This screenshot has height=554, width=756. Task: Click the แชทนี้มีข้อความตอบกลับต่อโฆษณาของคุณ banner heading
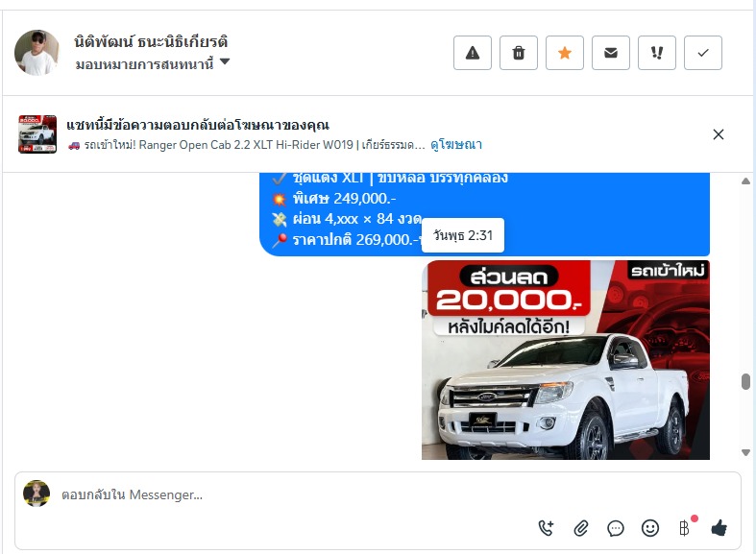point(198,125)
